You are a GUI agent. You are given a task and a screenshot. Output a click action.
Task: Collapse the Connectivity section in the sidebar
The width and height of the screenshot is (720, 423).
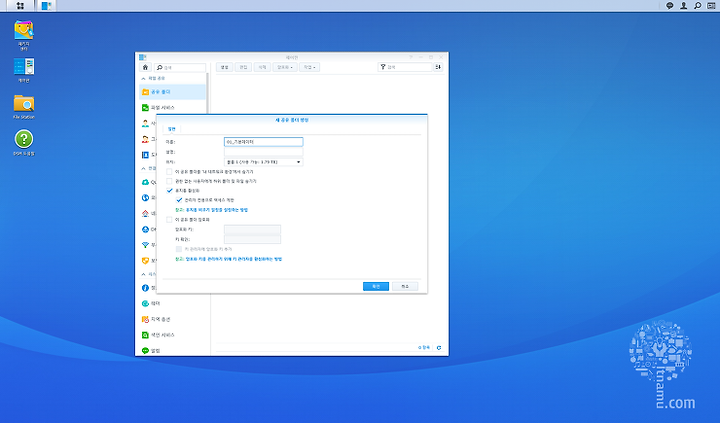[143, 169]
